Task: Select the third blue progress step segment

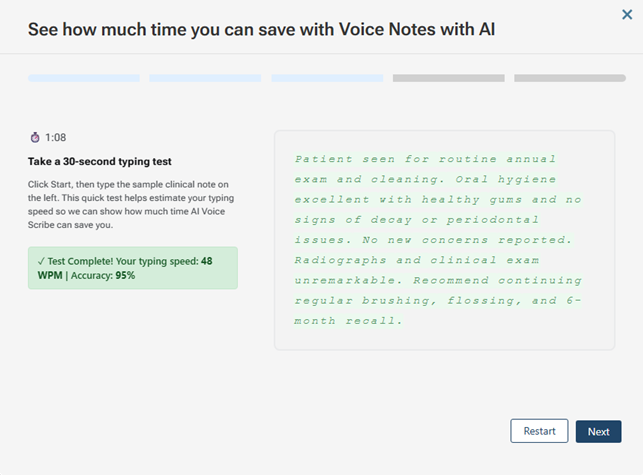Action: pos(327,78)
